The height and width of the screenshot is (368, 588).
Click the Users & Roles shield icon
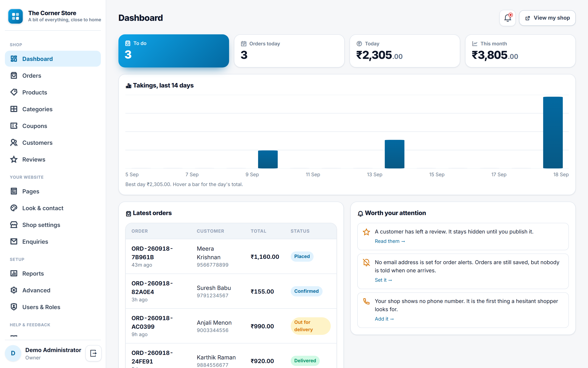coord(14,307)
